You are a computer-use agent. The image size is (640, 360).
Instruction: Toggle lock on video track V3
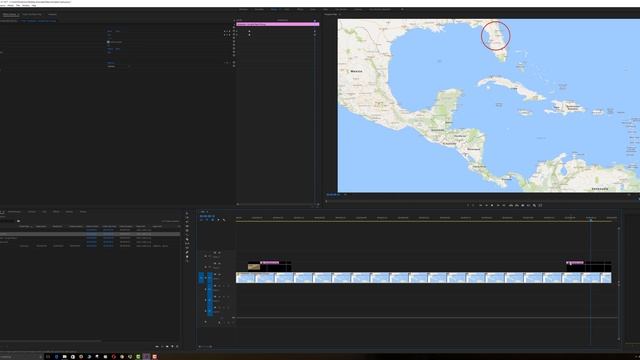(205, 256)
